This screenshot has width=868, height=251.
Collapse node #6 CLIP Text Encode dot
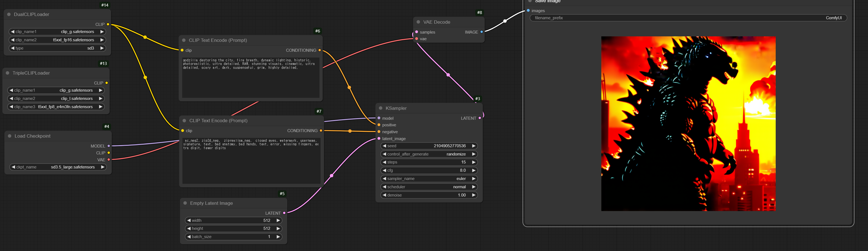point(184,40)
